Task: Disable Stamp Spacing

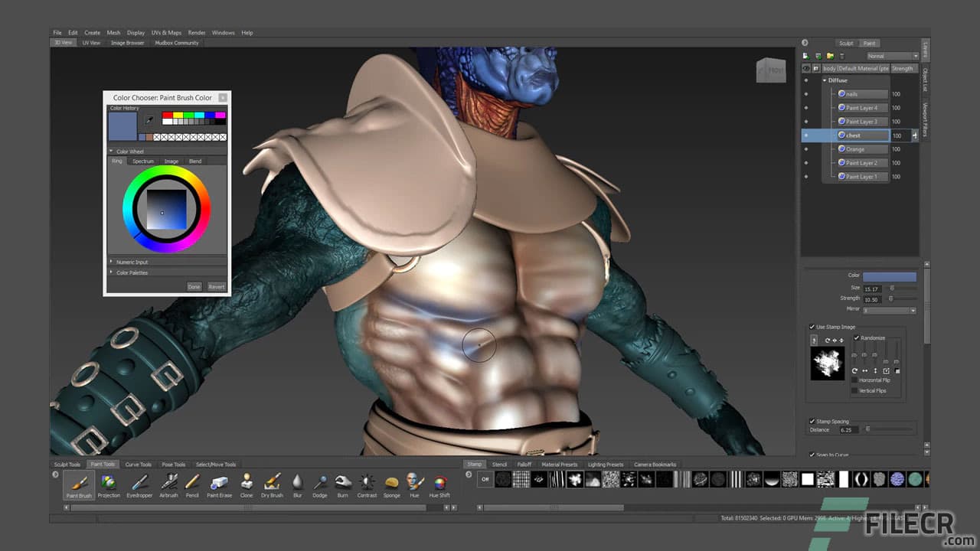Action: 812,421
